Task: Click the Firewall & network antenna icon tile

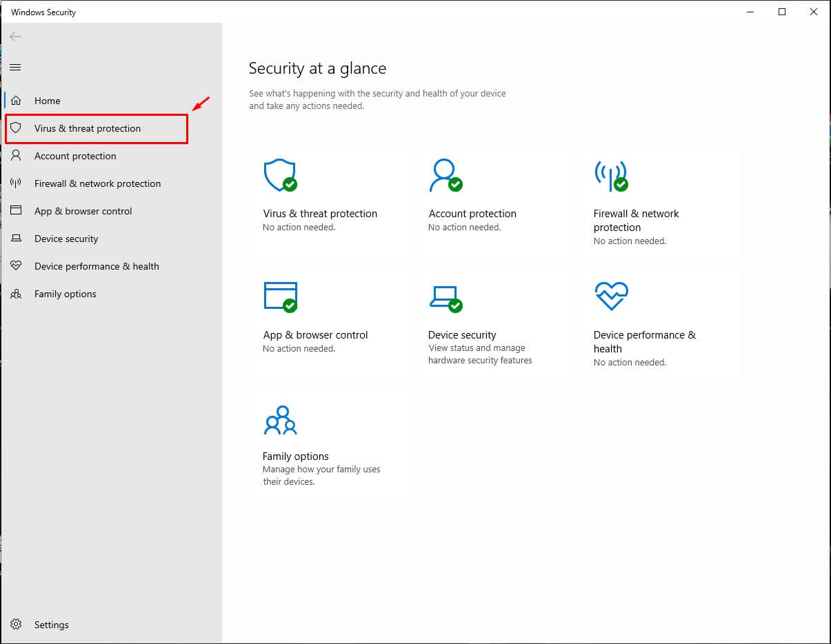Action: 610,176
